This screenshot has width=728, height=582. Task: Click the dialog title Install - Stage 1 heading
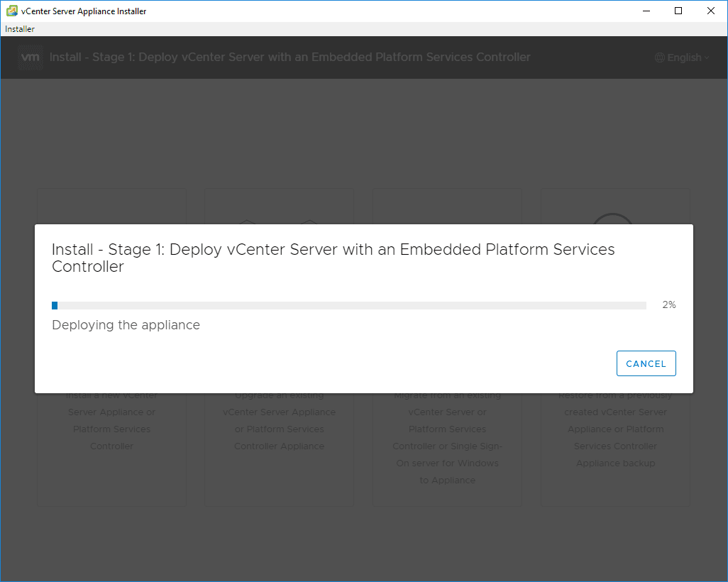click(333, 258)
